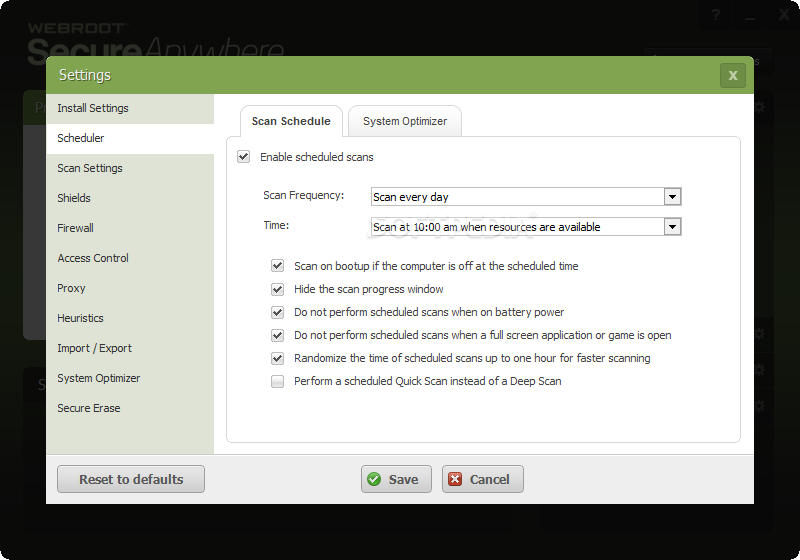
Task: Toggle full screen application or game checkbox
Action: (x=277, y=335)
